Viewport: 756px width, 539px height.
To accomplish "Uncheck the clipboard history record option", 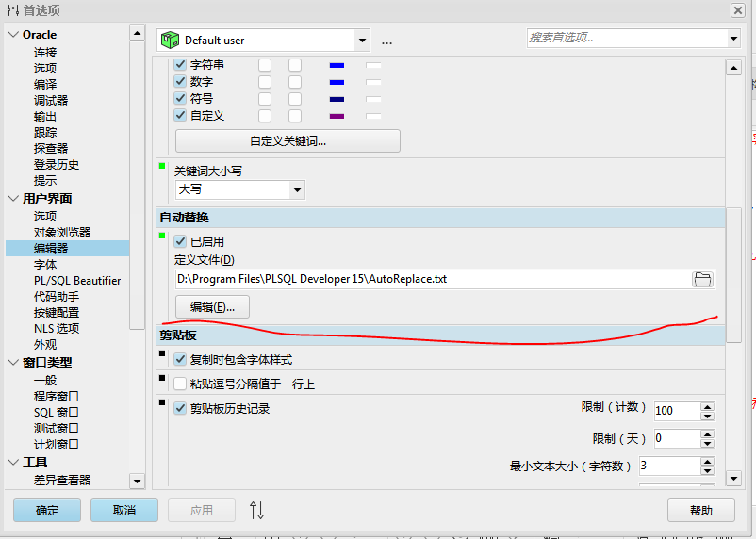I will tap(181, 408).
